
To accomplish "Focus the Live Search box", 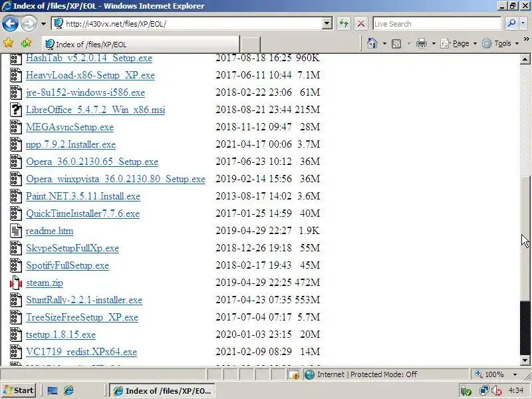I will (x=437, y=24).
